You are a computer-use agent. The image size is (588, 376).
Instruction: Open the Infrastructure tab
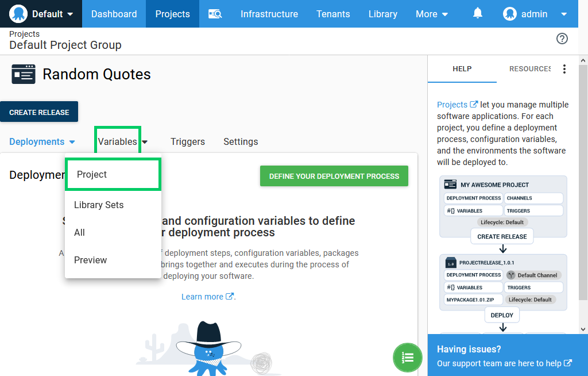(269, 14)
